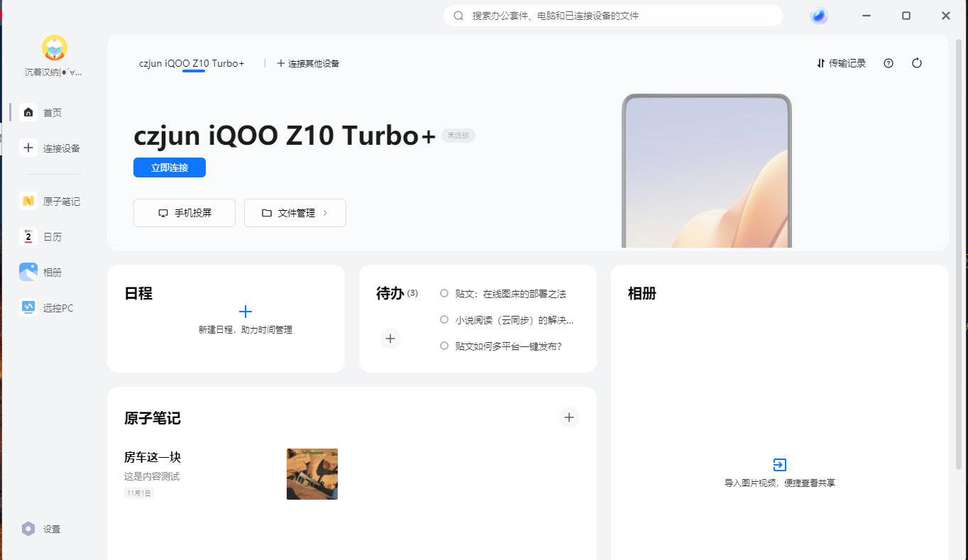Click the refresh icon at top right

(917, 63)
